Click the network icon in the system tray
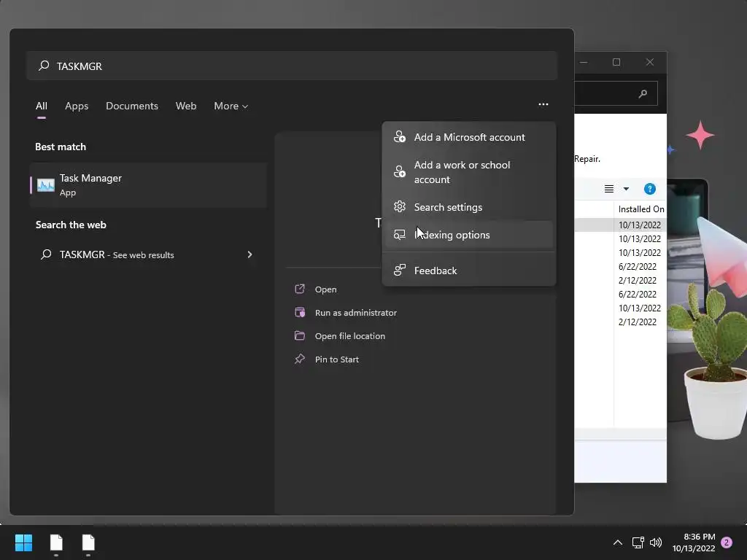The height and width of the screenshot is (560, 747). tap(638, 542)
